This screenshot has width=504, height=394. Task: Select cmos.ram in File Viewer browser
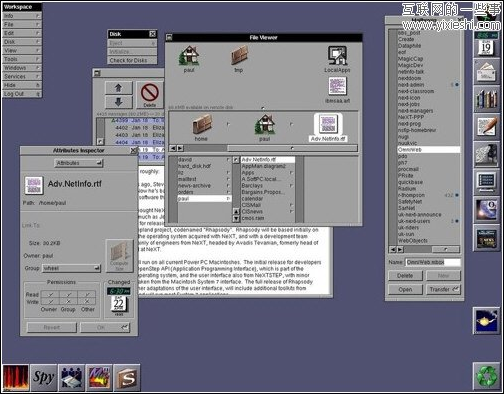267,218
